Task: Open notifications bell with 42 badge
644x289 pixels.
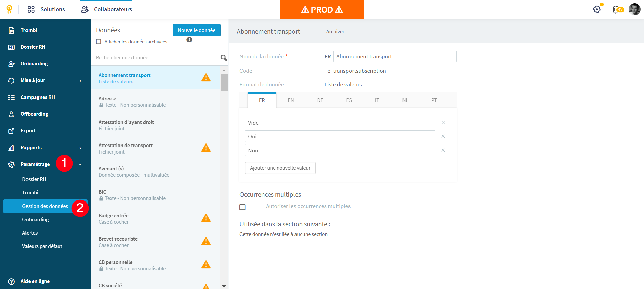Action: coord(618,9)
